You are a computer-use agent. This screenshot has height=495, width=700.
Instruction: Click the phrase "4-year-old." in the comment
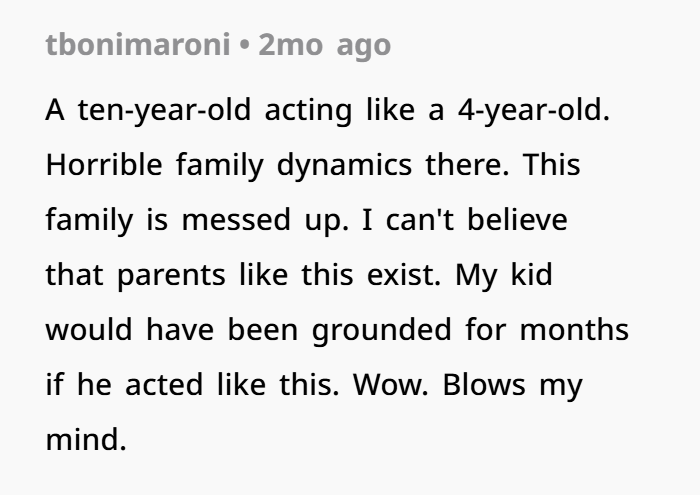(534, 111)
